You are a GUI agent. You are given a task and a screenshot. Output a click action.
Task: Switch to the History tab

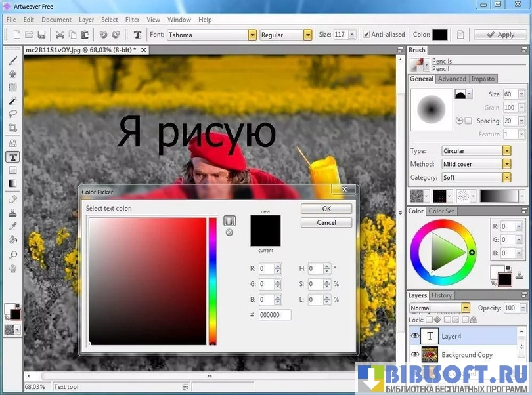tap(441, 295)
